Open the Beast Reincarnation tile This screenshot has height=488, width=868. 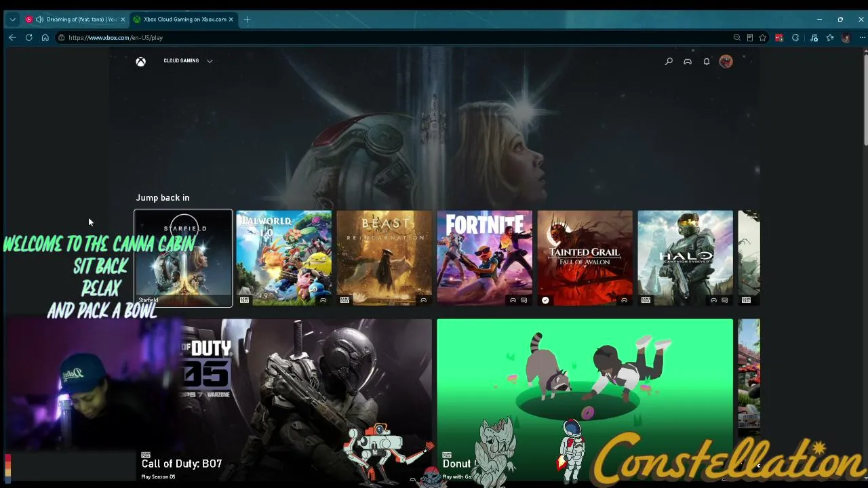coord(384,258)
